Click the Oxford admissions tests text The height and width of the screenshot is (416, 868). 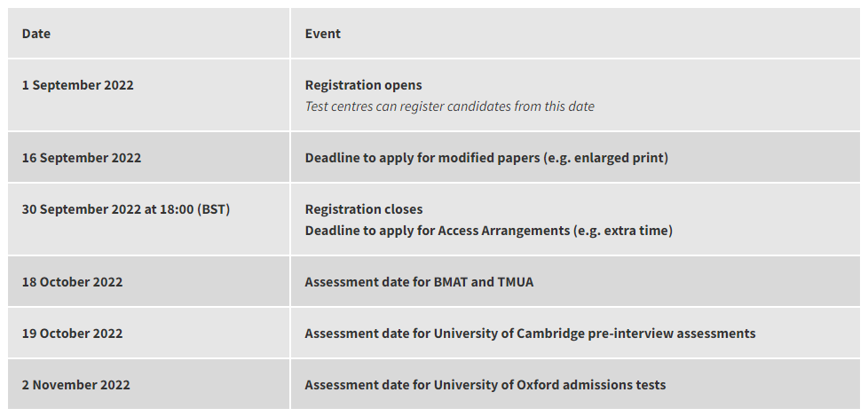[485, 385]
